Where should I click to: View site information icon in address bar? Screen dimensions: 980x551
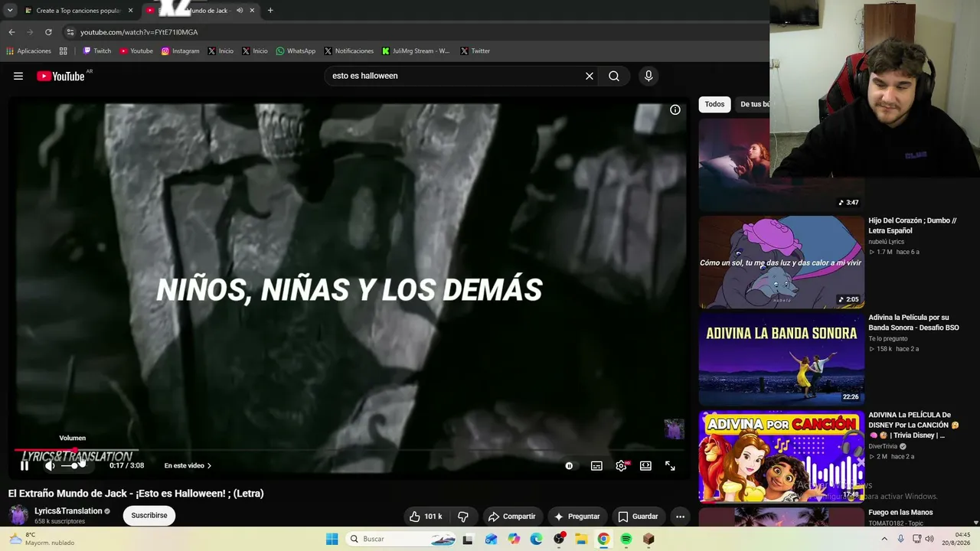(70, 32)
